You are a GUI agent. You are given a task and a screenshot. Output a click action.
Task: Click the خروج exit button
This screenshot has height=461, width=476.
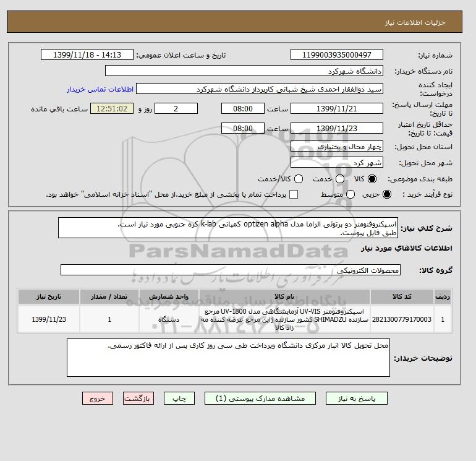pos(98,399)
